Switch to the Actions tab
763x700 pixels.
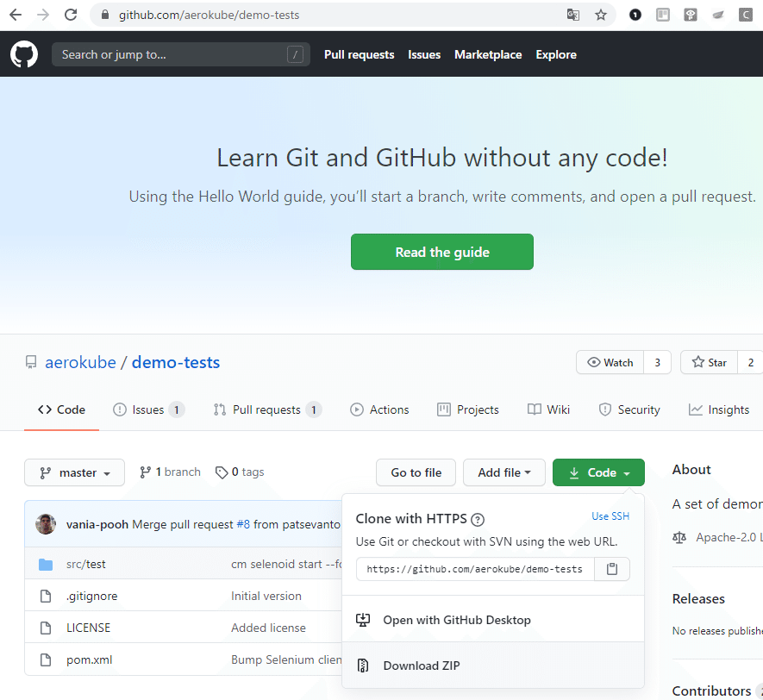pyautogui.click(x=379, y=409)
